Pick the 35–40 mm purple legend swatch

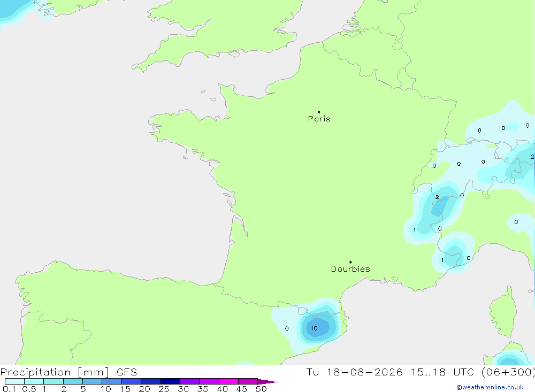(x=209, y=381)
